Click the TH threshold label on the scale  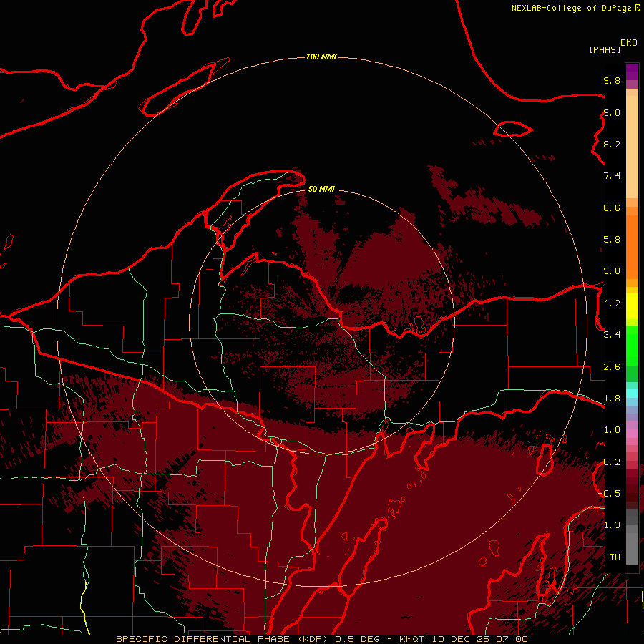pos(615,557)
